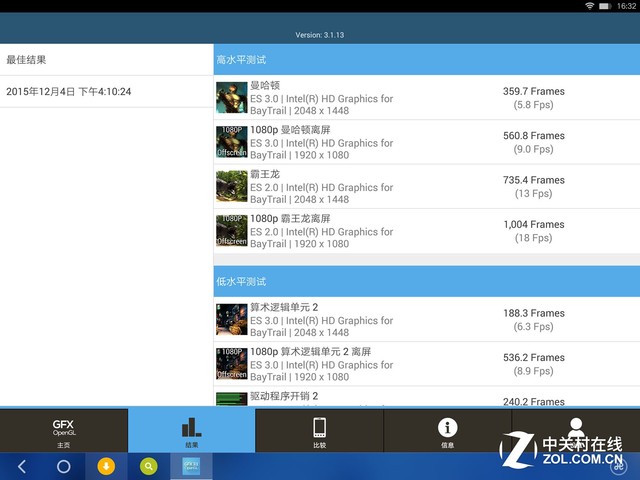
Task: Open the 1080p ALU 2 Offscreen thumbnail
Action: (231, 363)
